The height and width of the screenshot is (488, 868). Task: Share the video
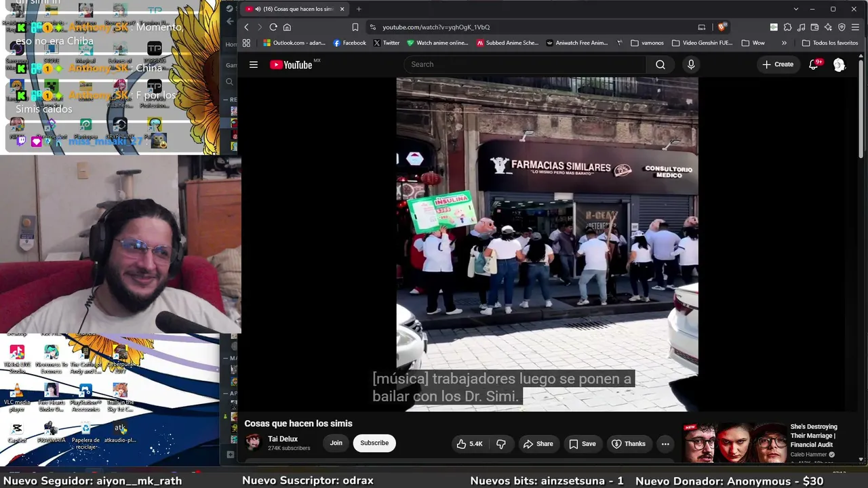pos(538,444)
